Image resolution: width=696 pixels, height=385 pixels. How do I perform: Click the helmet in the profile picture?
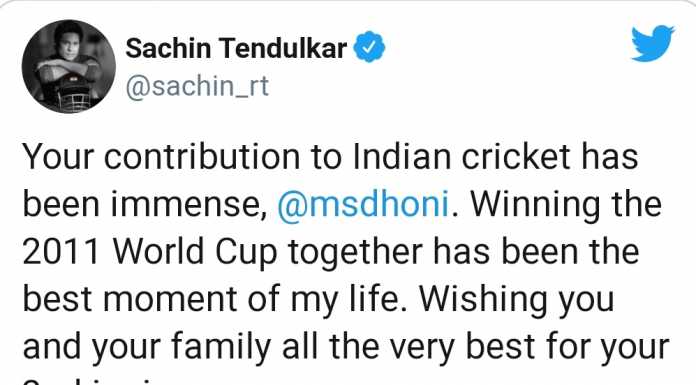[71, 93]
